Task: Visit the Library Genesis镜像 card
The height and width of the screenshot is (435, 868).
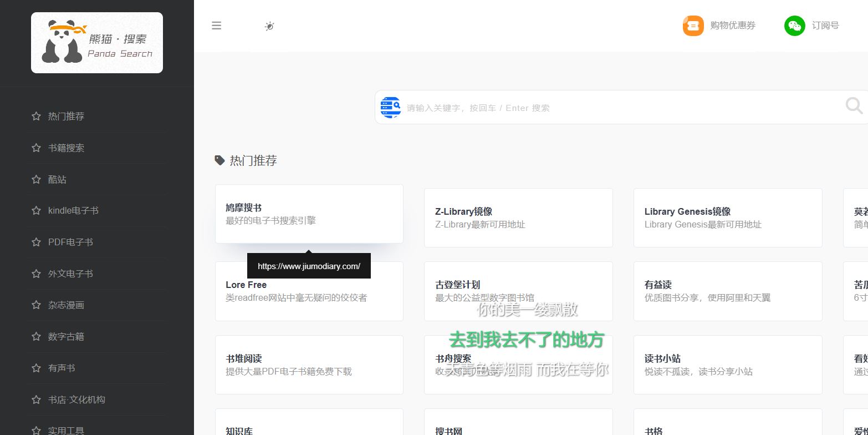Action: [727, 217]
